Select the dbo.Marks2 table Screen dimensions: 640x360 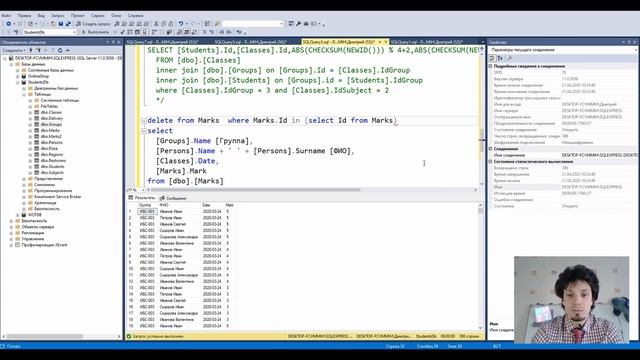51,136
